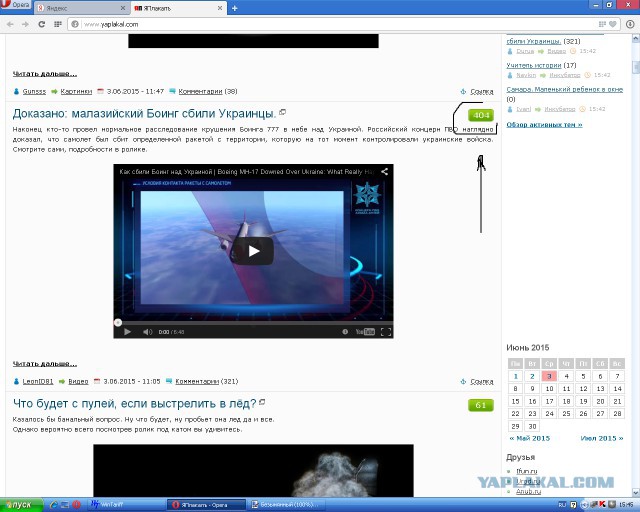Go forward with the browser forward arrow

click(x=25, y=24)
